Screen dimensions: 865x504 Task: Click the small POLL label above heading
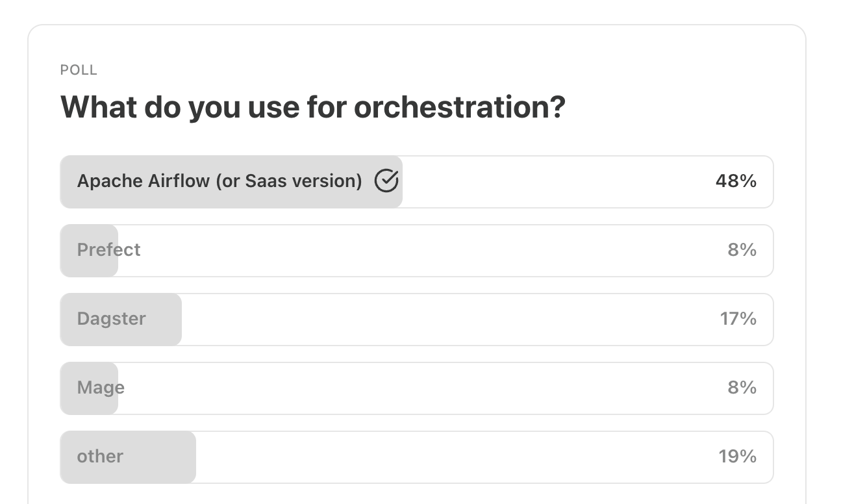point(79,70)
